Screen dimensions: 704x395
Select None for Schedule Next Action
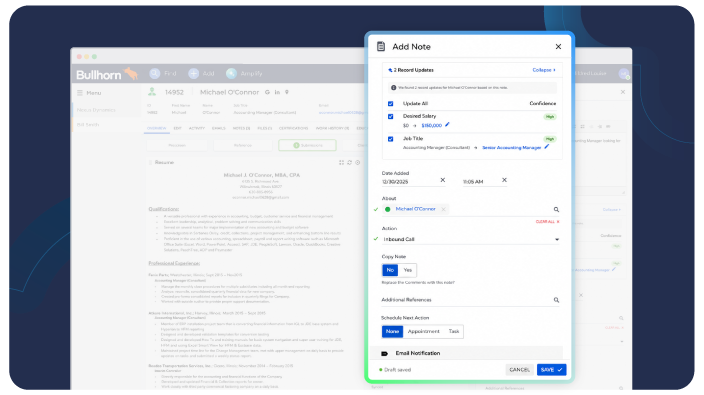(x=392, y=331)
